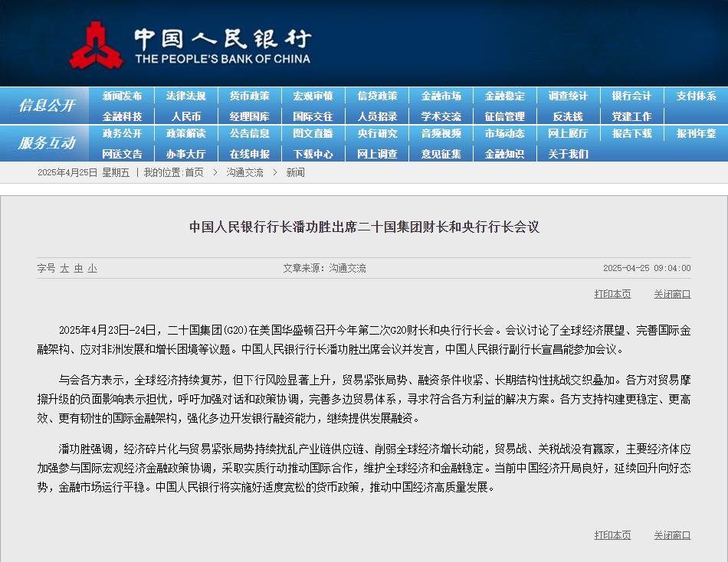The height and width of the screenshot is (562, 728).
Task: Open the 关于我们 page
Action: point(567,154)
